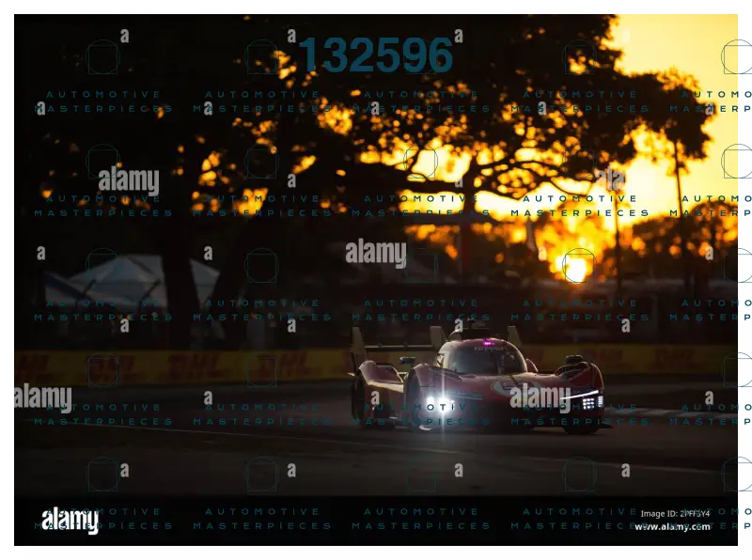Click the alamy watermark at the left edge
The image size is (752, 560).
pyautogui.click(x=39, y=397)
